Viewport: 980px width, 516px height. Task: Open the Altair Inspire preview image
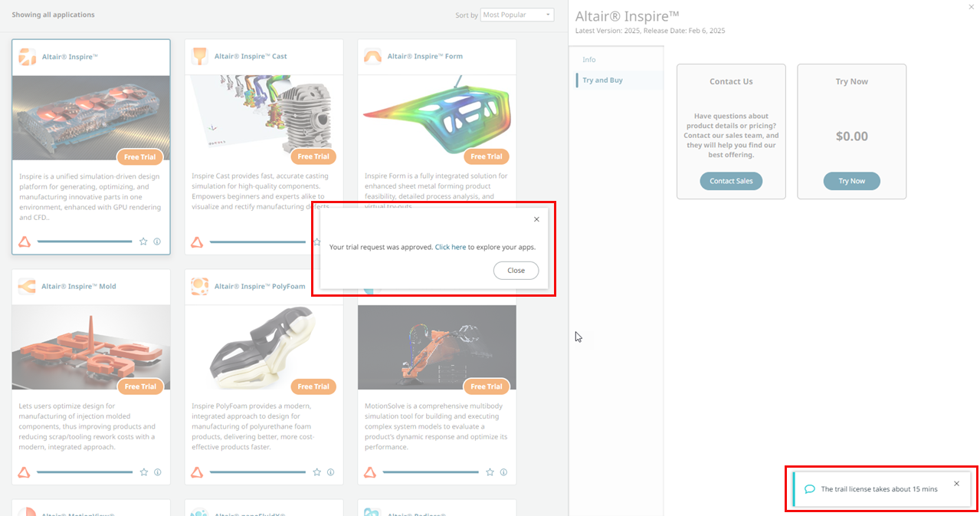click(91, 117)
